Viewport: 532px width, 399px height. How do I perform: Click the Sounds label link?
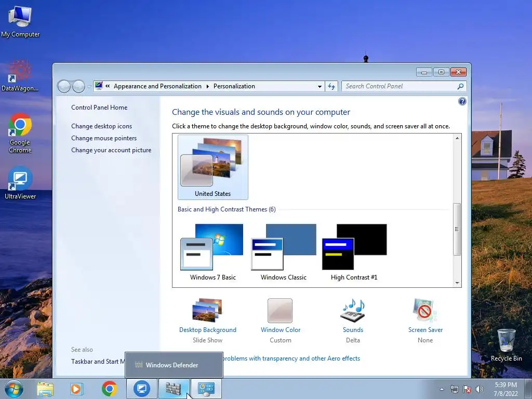353,330
